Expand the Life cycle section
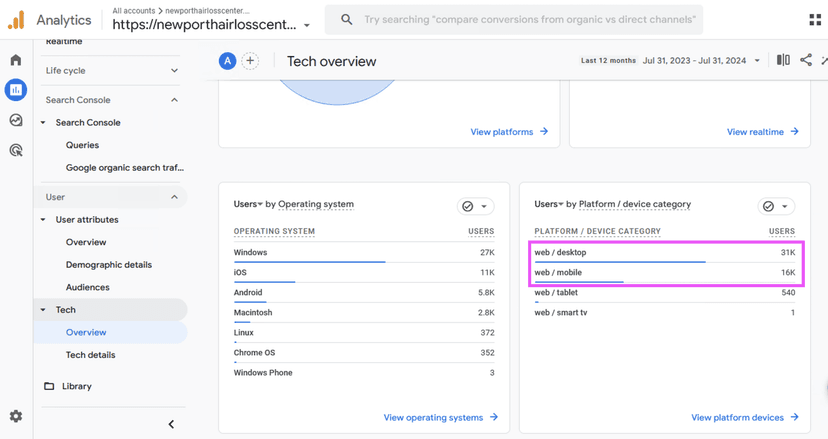 click(174, 71)
